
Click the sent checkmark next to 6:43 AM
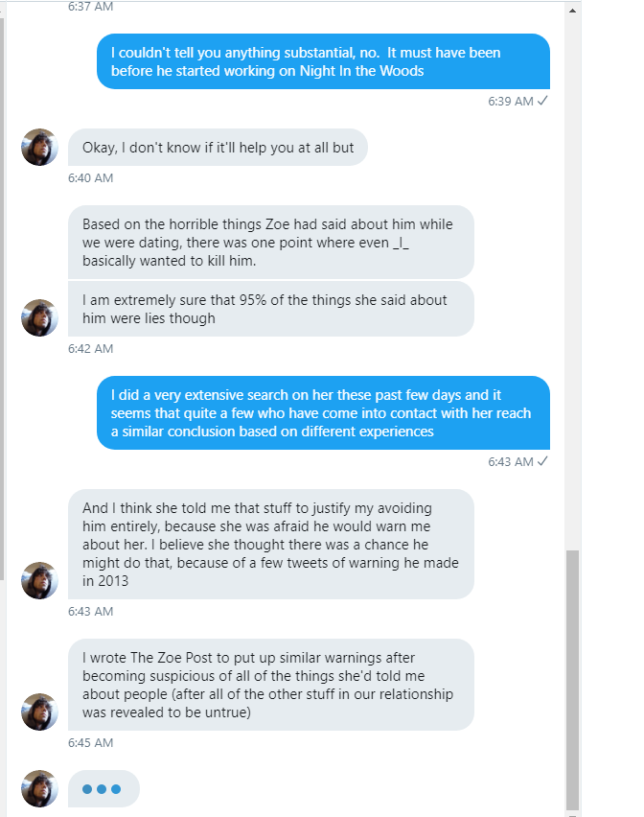coord(542,461)
